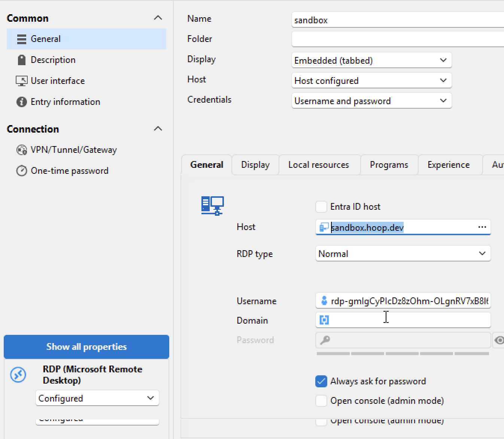
Task: Click the Username input field
Action: pyautogui.click(x=403, y=301)
